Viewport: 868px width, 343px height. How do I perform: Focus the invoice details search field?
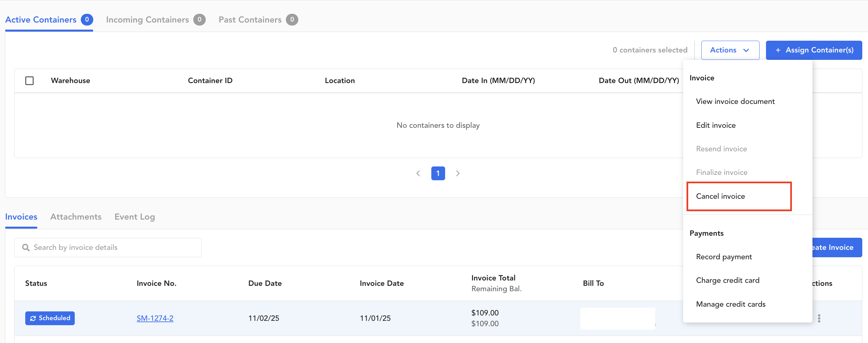[108, 247]
